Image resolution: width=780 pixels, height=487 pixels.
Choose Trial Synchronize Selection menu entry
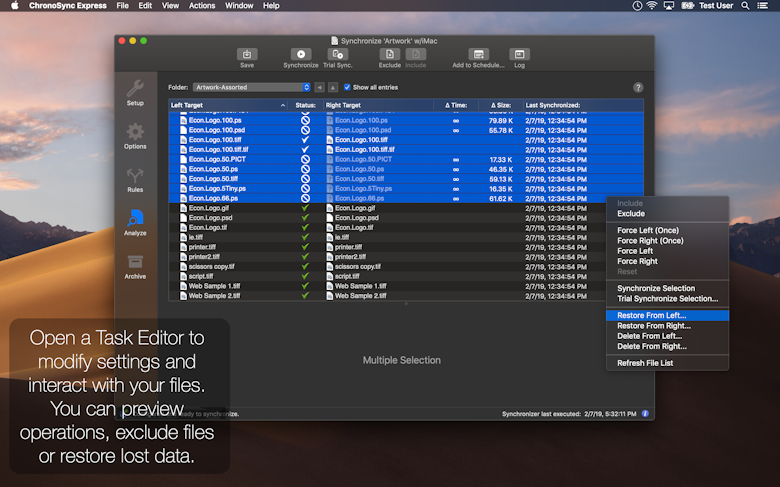tap(668, 299)
